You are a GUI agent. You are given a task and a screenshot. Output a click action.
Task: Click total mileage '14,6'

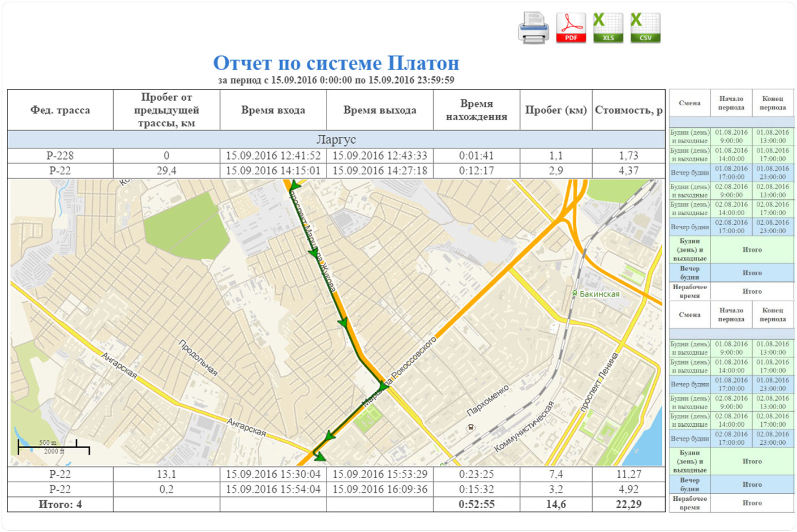pos(556,504)
